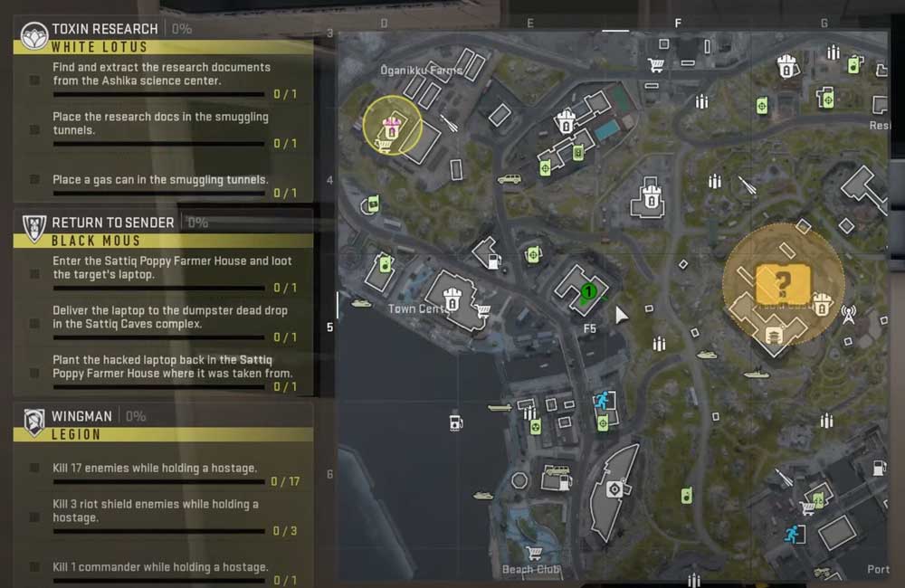The width and height of the screenshot is (905, 588).
Task: Click the radio tower icon near mystery zone
Action: 848,315
